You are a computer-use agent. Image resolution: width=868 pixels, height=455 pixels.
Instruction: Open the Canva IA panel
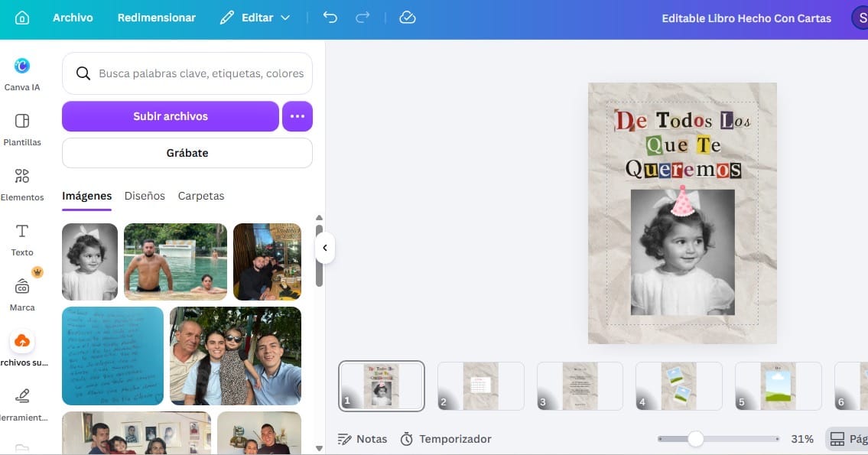pyautogui.click(x=22, y=75)
